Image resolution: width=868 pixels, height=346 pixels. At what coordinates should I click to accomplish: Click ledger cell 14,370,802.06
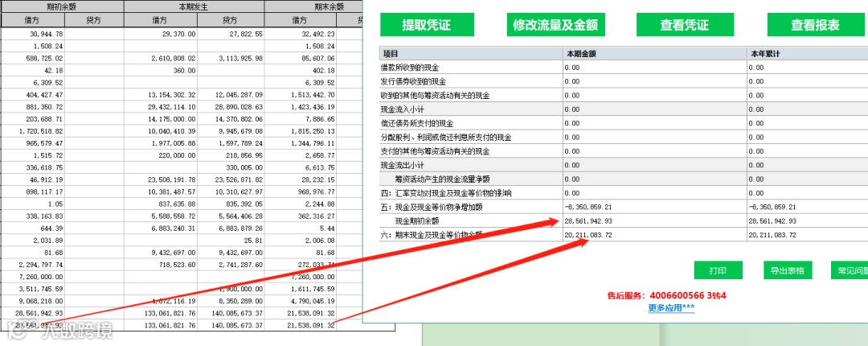239,119
